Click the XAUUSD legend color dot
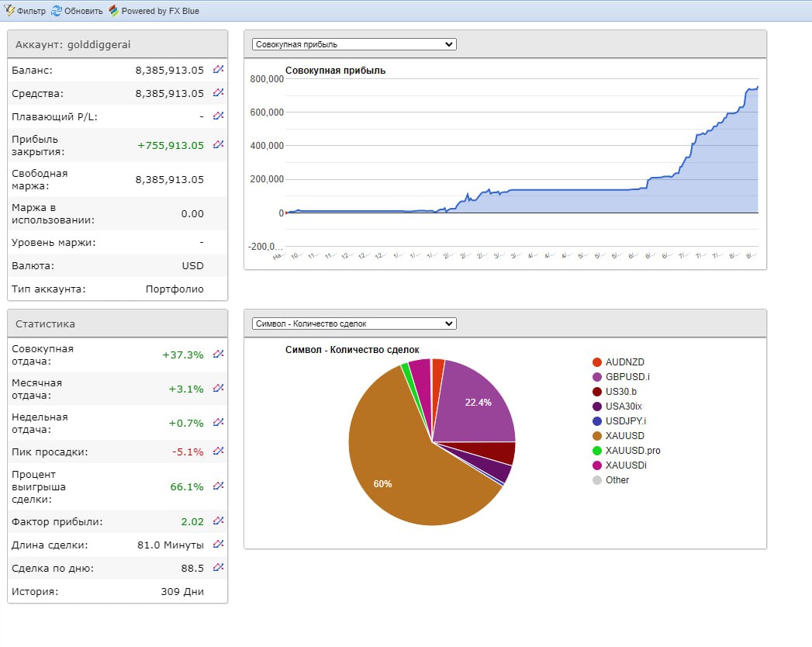The width and height of the screenshot is (812, 647). 597,436
